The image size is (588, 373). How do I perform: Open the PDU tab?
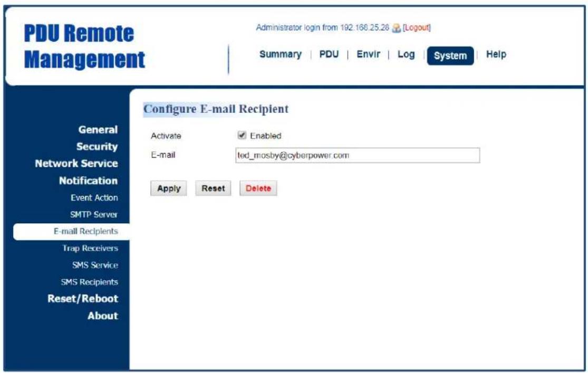pyautogui.click(x=329, y=54)
